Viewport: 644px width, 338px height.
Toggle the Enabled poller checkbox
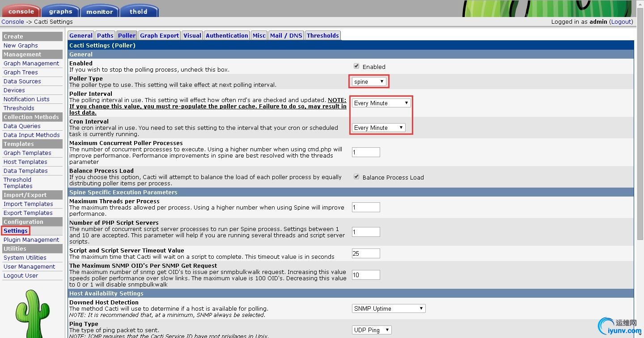[x=356, y=66]
